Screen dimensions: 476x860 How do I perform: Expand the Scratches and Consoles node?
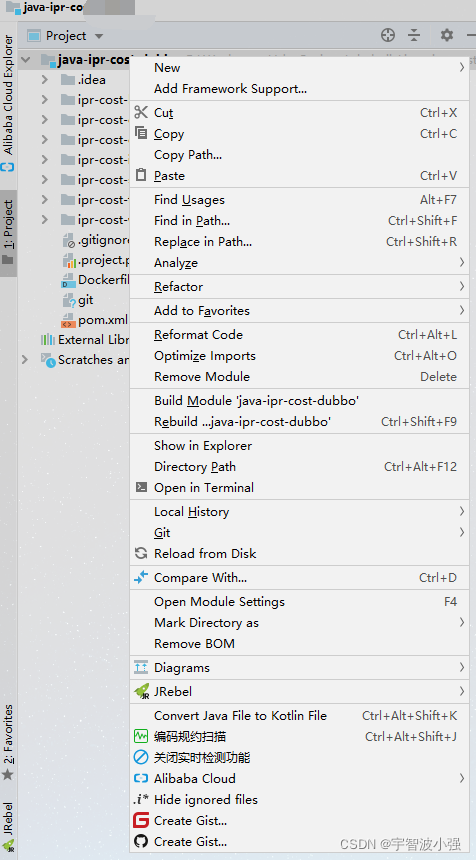25,360
